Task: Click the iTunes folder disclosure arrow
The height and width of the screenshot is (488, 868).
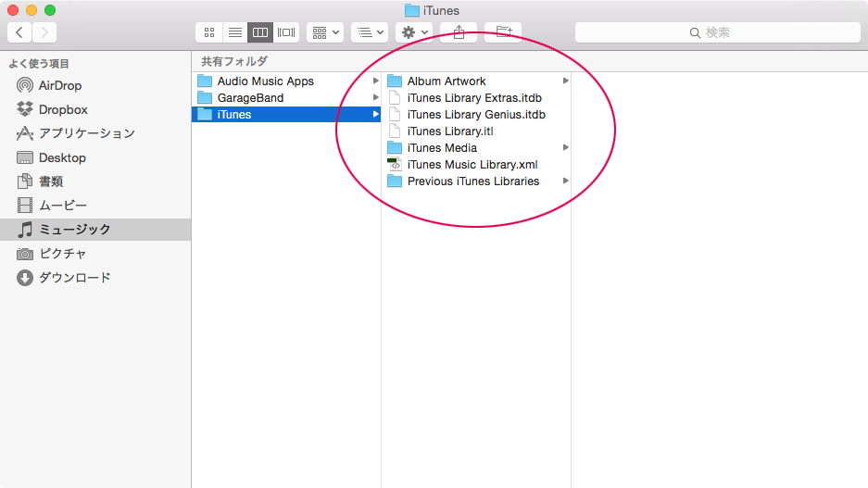Action: [x=375, y=114]
